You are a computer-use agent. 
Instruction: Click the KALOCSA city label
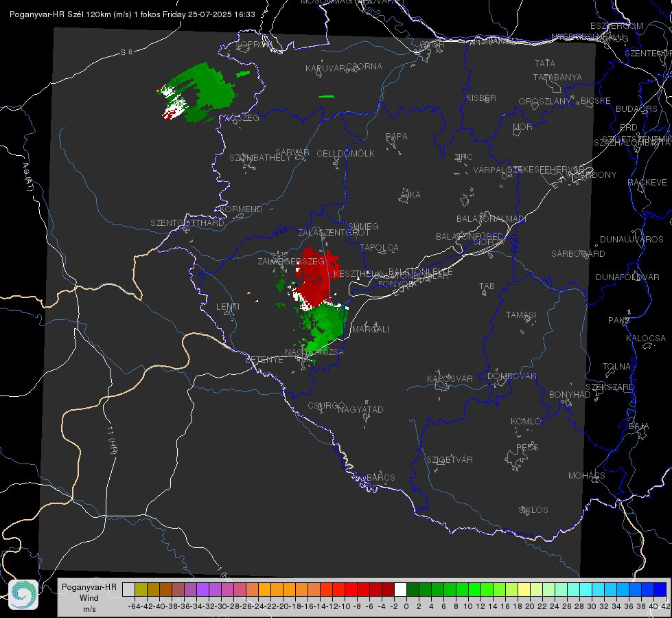(645, 339)
